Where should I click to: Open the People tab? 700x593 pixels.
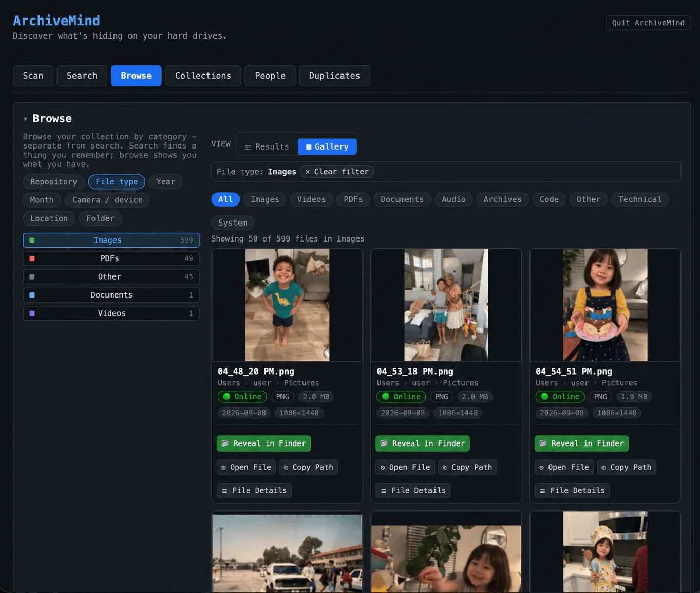(x=270, y=76)
